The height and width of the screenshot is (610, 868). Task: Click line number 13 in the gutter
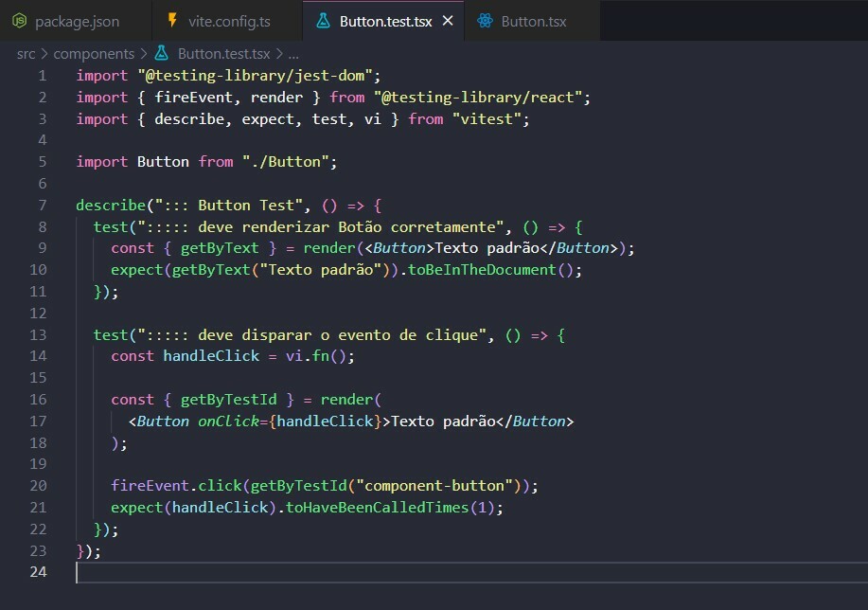[x=38, y=335]
